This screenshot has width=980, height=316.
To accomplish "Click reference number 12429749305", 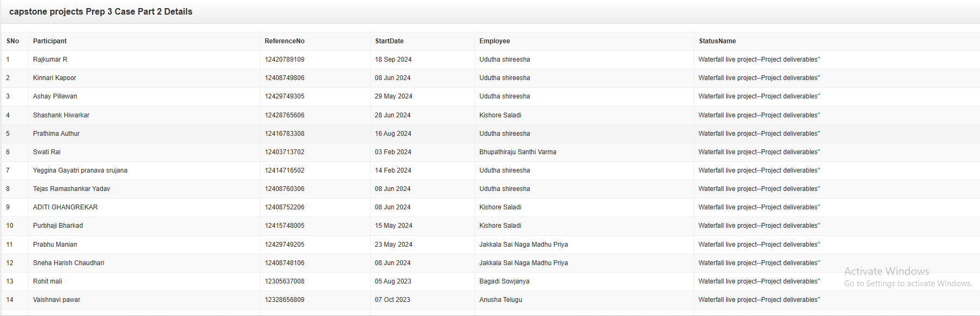I will coord(284,96).
